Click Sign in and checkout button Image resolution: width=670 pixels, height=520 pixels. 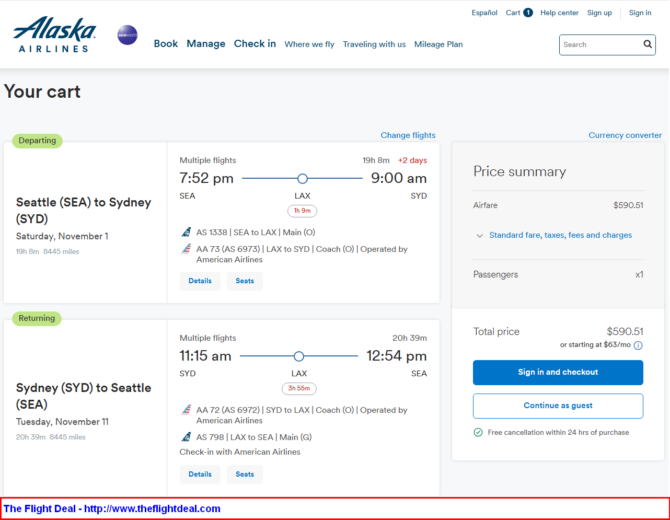(x=558, y=372)
